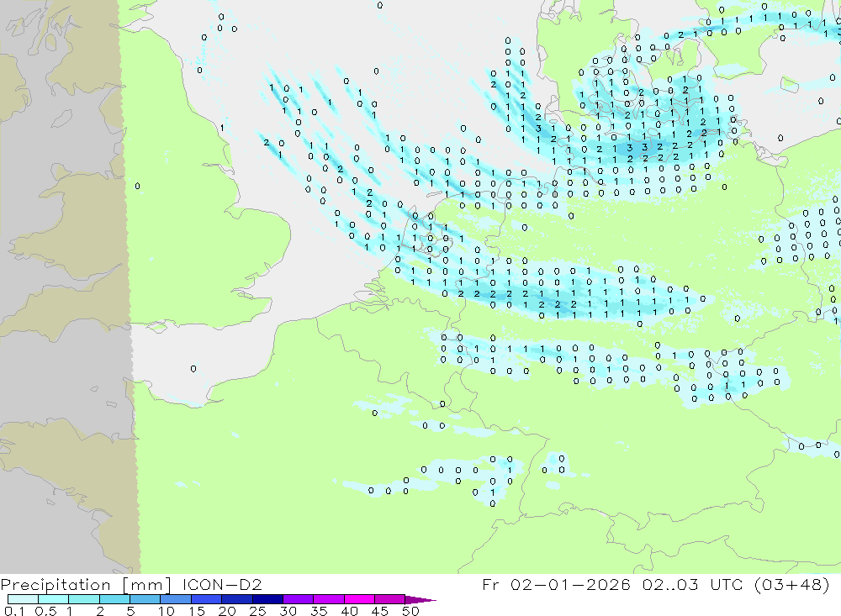
Task: Select the 40–45 mm magenta legend swatch
Action: click(x=359, y=599)
